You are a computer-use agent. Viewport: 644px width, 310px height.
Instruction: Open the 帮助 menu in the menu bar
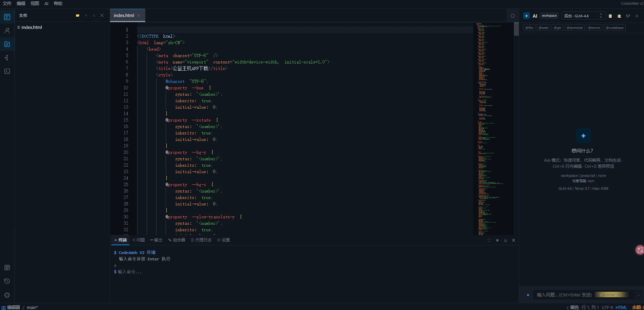tap(58, 3)
